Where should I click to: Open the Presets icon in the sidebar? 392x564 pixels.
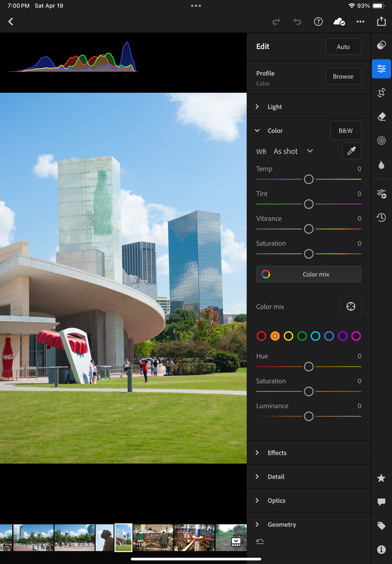[381, 45]
